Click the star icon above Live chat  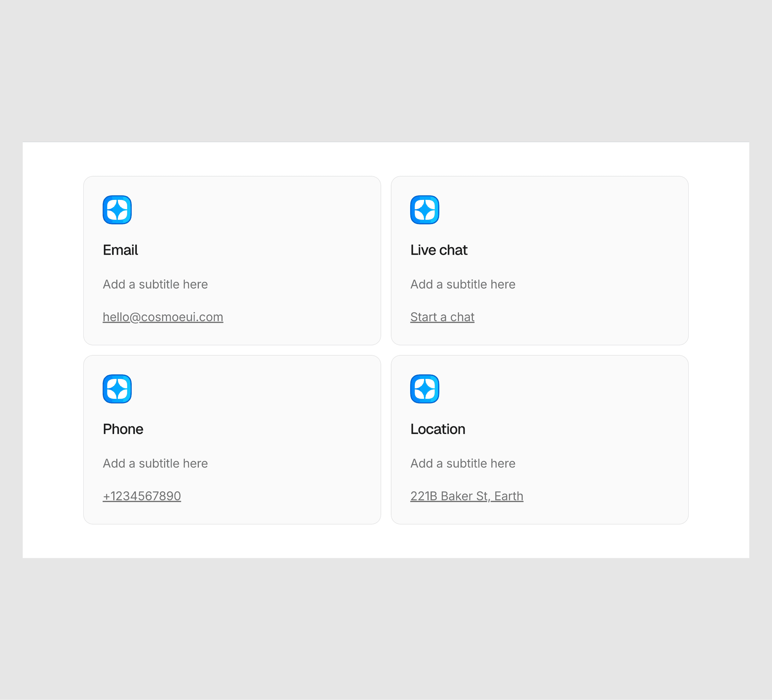pyautogui.click(x=425, y=210)
